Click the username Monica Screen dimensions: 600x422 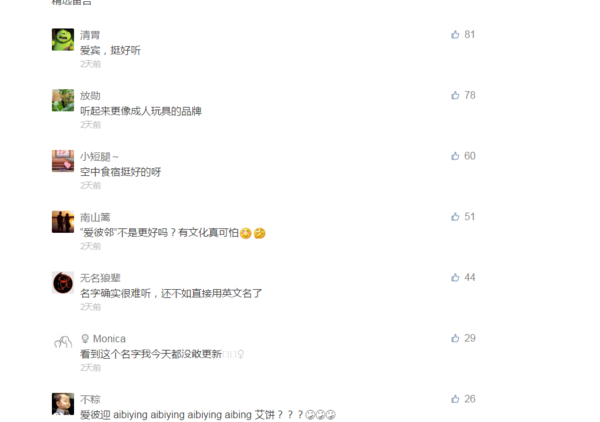109,339
